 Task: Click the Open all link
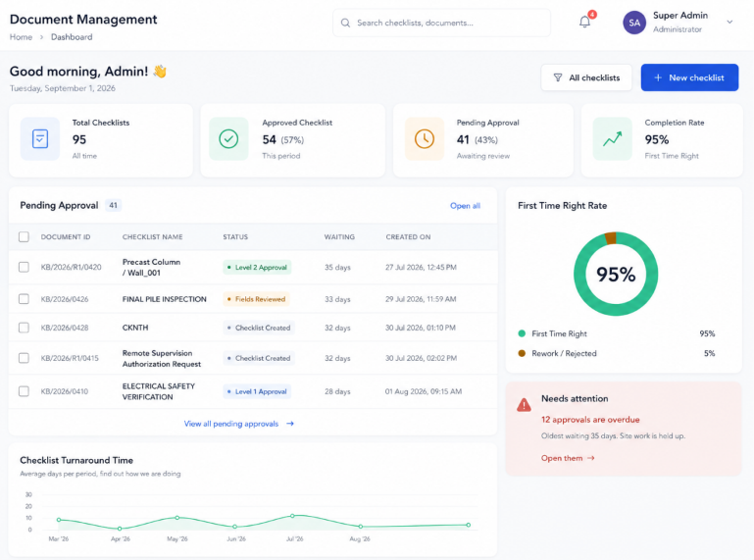click(465, 205)
